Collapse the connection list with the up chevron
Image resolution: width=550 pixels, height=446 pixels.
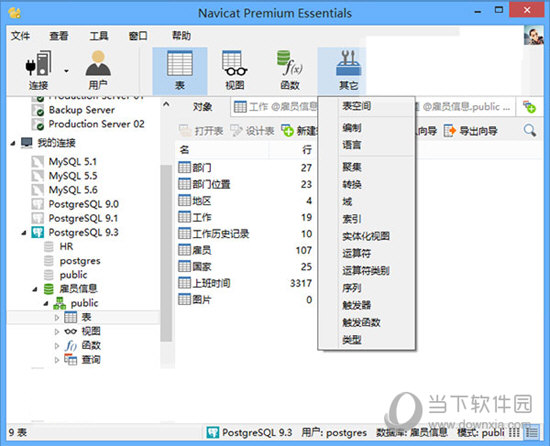(166, 104)
